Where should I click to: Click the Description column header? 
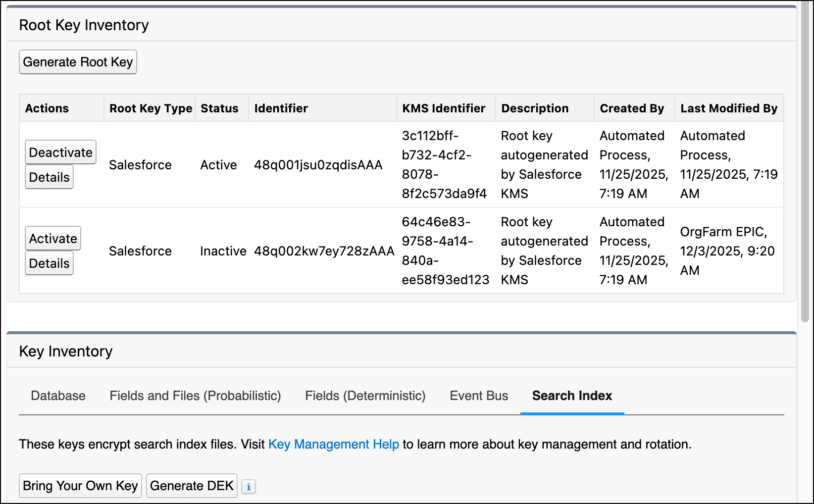(545, 108)
